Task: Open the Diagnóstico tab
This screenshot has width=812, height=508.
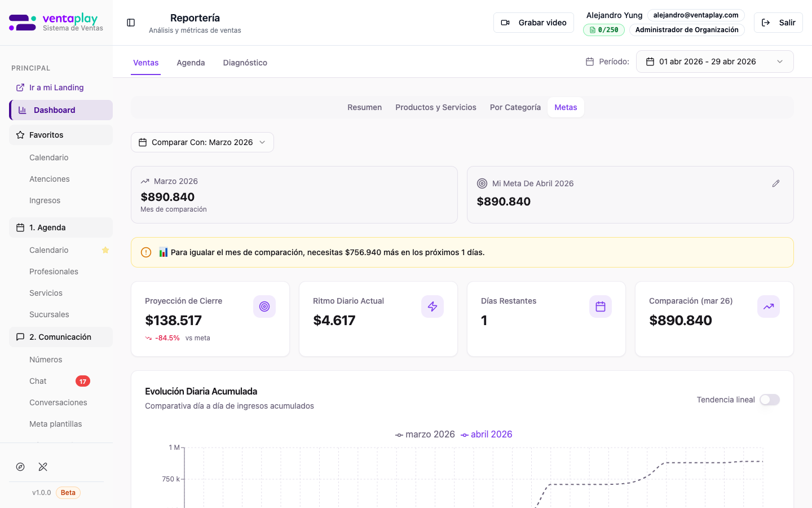Action: click(245, 63)
